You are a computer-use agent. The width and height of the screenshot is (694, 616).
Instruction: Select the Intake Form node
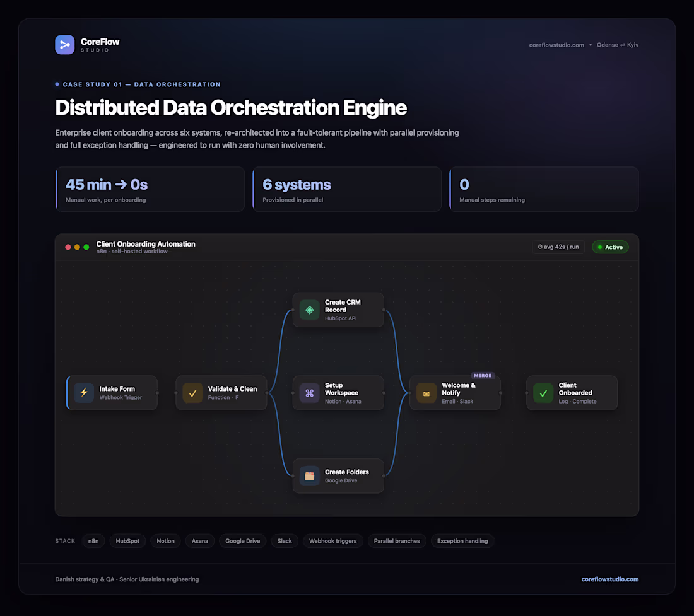point(112,393)
